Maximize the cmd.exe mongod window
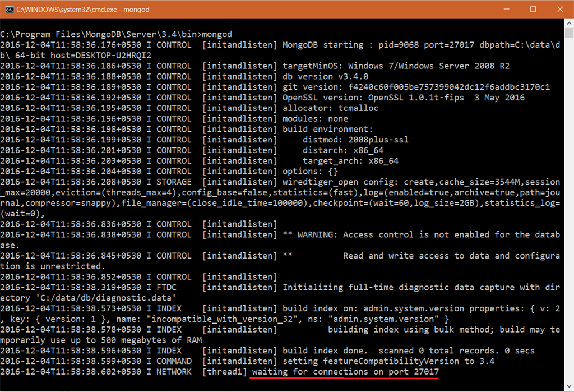Viewport: 574px width, 392px height. [533, 9]
